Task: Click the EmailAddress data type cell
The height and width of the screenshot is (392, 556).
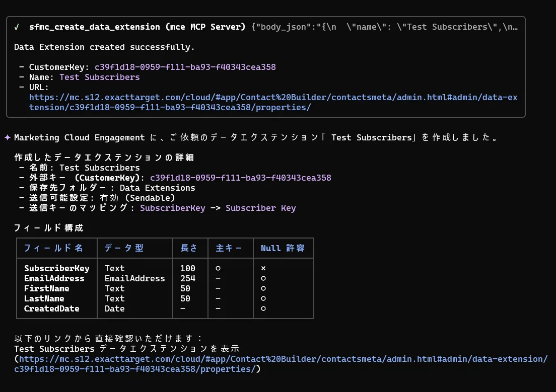Action: (135, 279)
